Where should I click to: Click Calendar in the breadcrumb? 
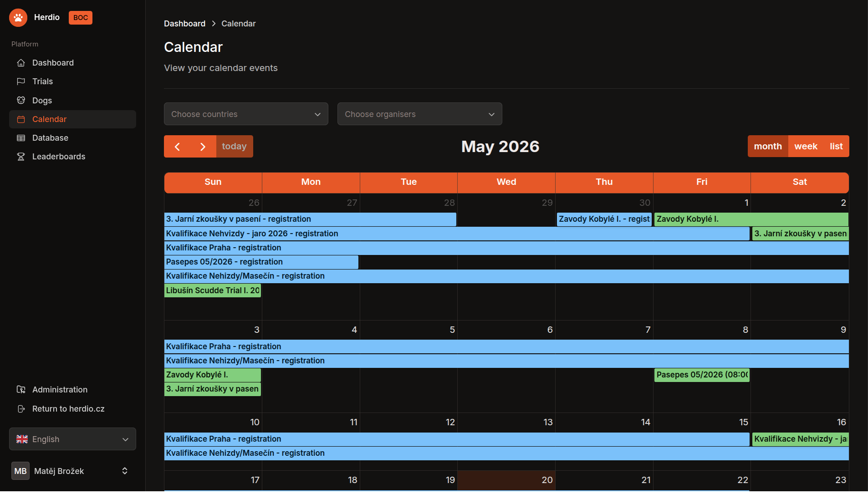pyautogui.click(x=238, y=24)
